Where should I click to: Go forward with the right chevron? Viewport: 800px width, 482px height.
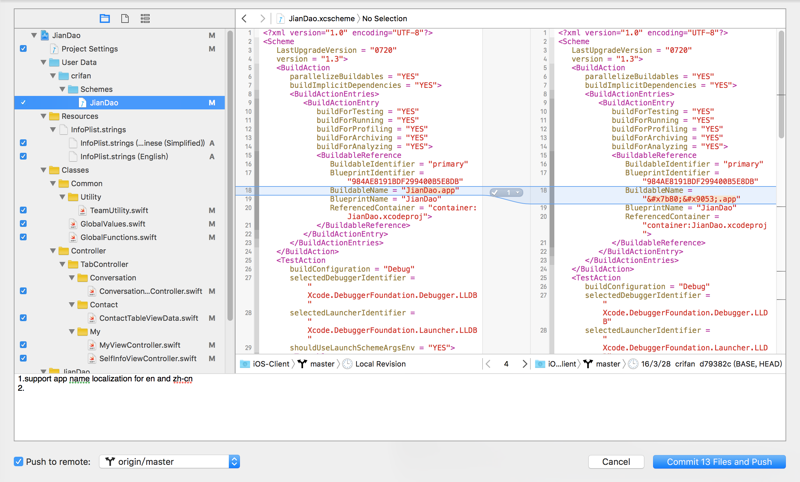tap(262, 18)
